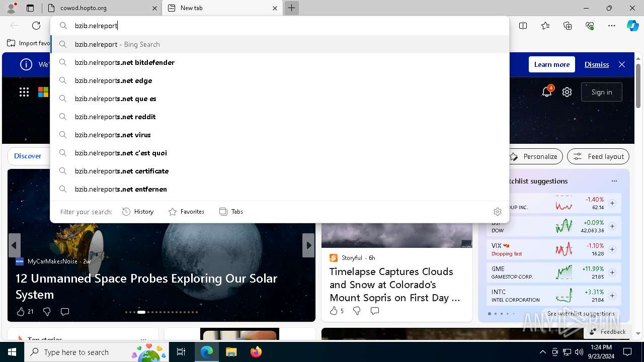Click the Sign in button

point(602,92)
